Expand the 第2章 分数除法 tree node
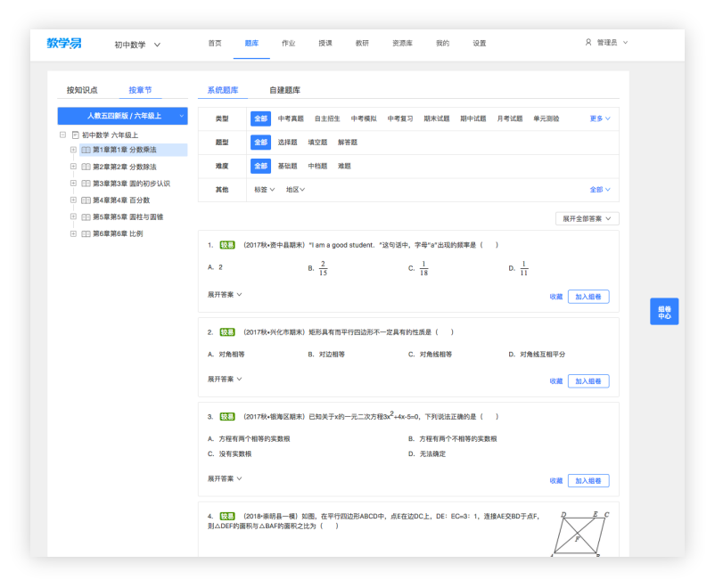 click(x=74, y=167)
